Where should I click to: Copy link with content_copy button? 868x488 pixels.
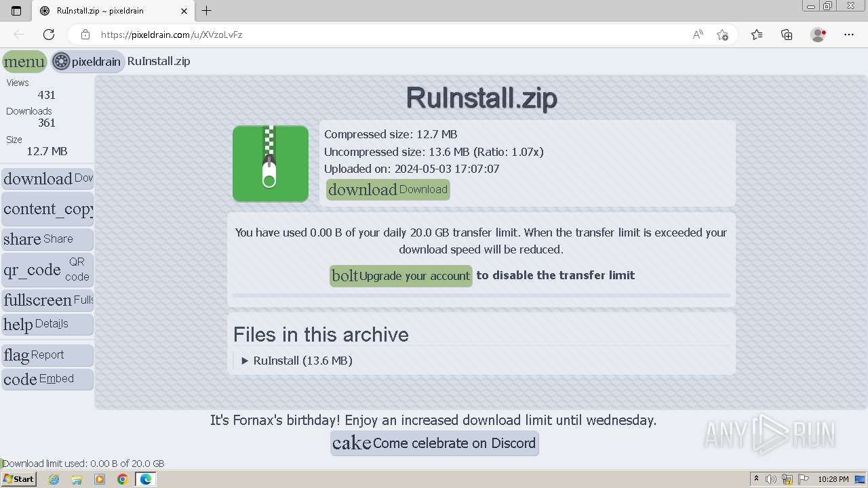click(47, 209)
